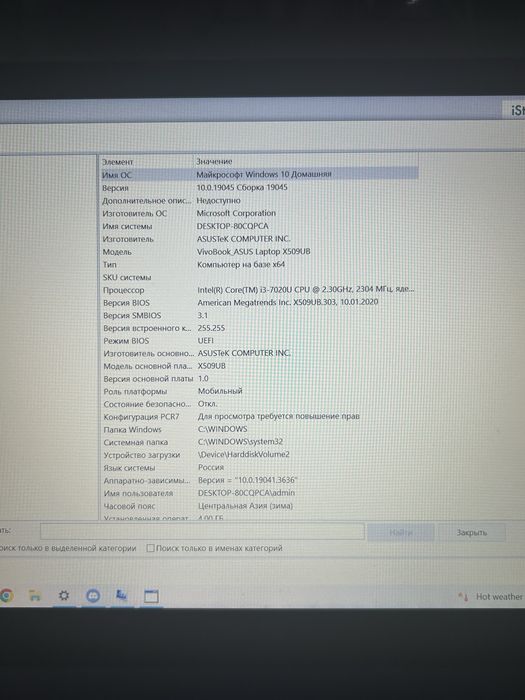This screenshot has height=700, width=525.
Task: Select the row with value 255.255
Action: coord(259,328)
